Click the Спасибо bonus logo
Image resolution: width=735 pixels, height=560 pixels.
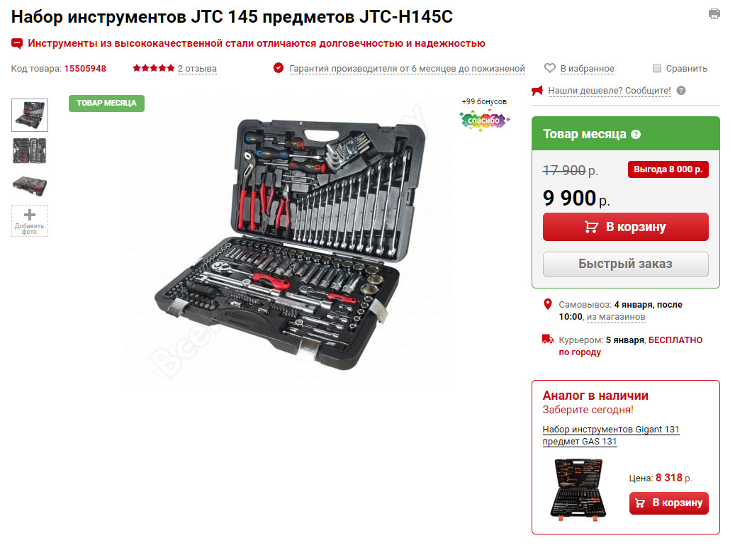484,121
